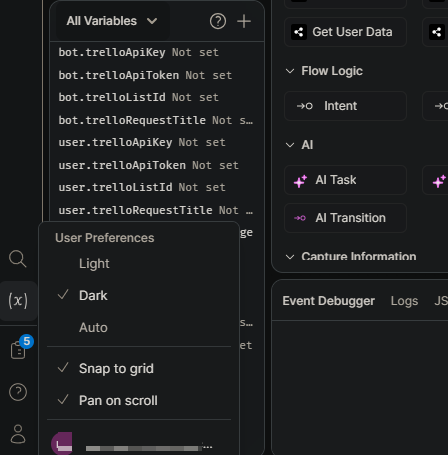
Task: Switch to Event Debugger tab
Action: coord(328,301)
